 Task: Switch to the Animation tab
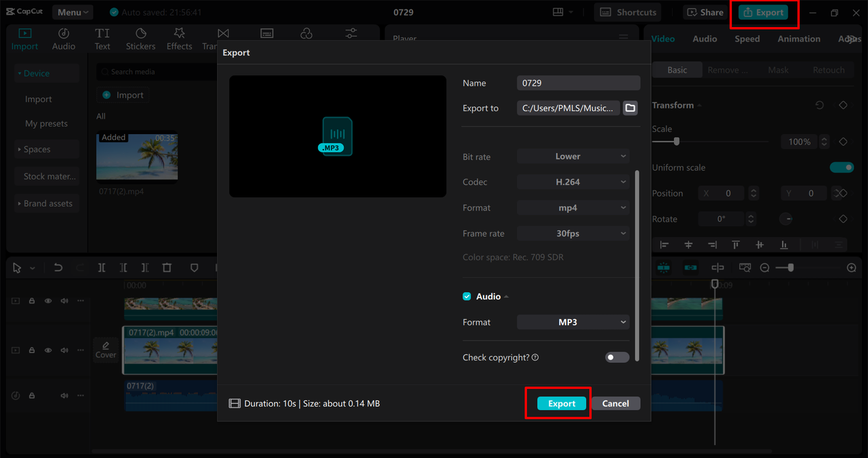(799, 39)
